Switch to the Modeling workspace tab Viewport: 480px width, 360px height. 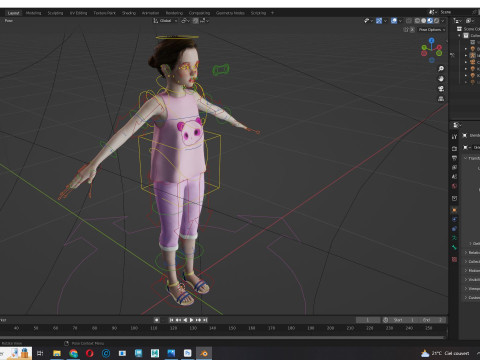point(33,13)
